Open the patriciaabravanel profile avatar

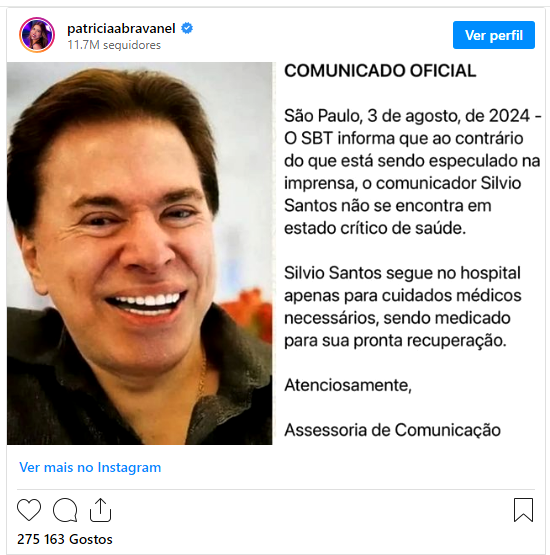pyautogui.click(x=37, y=35)
